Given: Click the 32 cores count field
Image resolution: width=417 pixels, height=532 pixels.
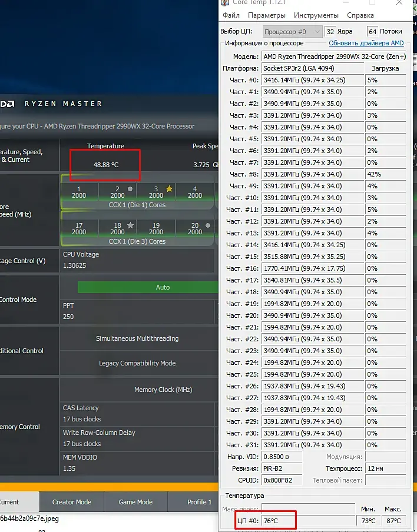Looking at the screenshot, I should point(330,32).
